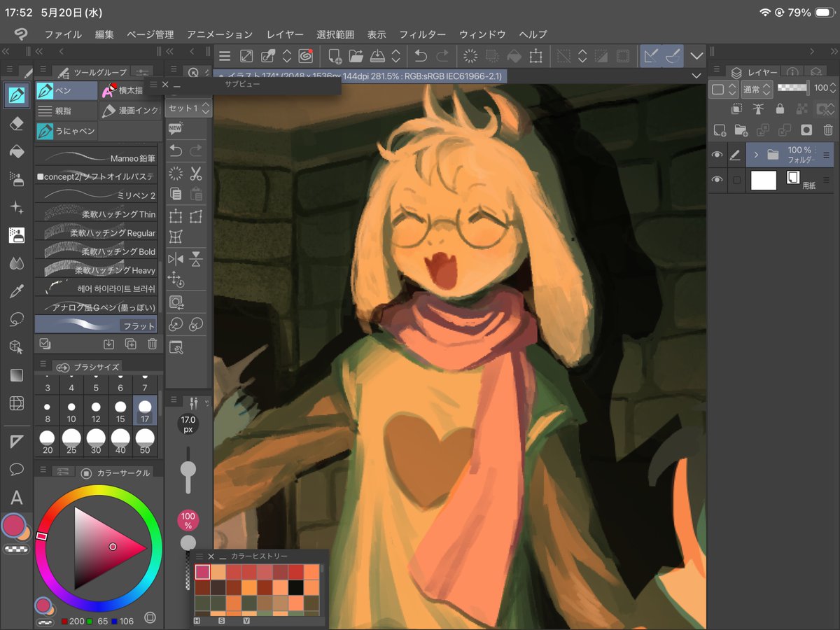
Task: Click duplicate sub tool icon
Action: pyautogui.click(x=130, y=344)
